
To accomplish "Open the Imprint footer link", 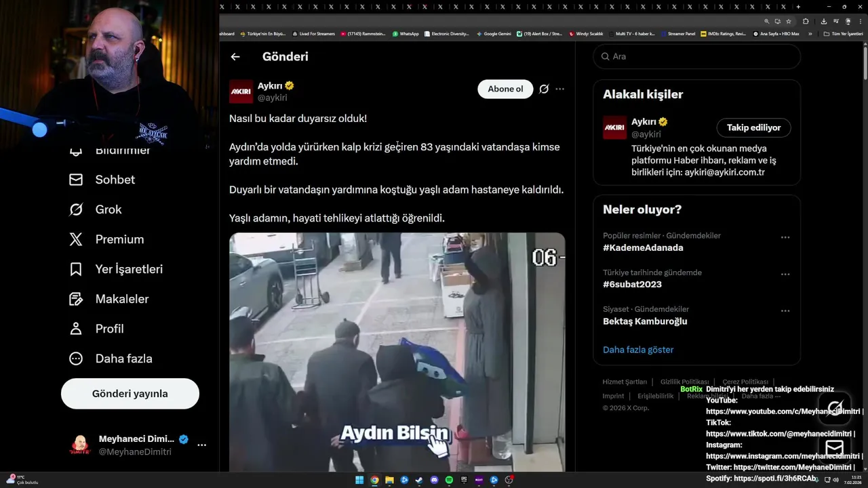I will click(x=613, y=396).
